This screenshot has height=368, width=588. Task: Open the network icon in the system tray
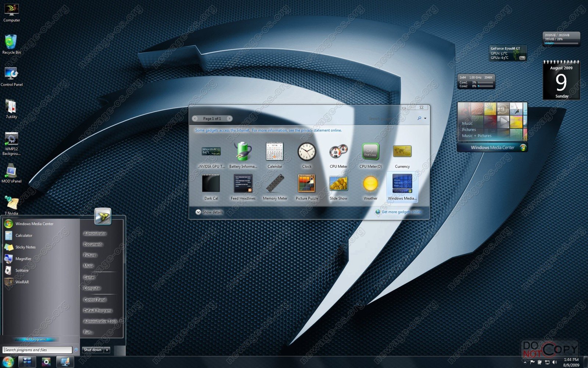pyautogui.click(x=547, y=362)
